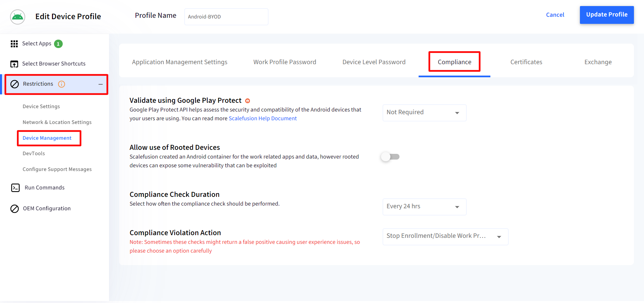Open Device Settings sub-item
The width and height of the screenshot is (644, 303).
[x=41, y=106]
